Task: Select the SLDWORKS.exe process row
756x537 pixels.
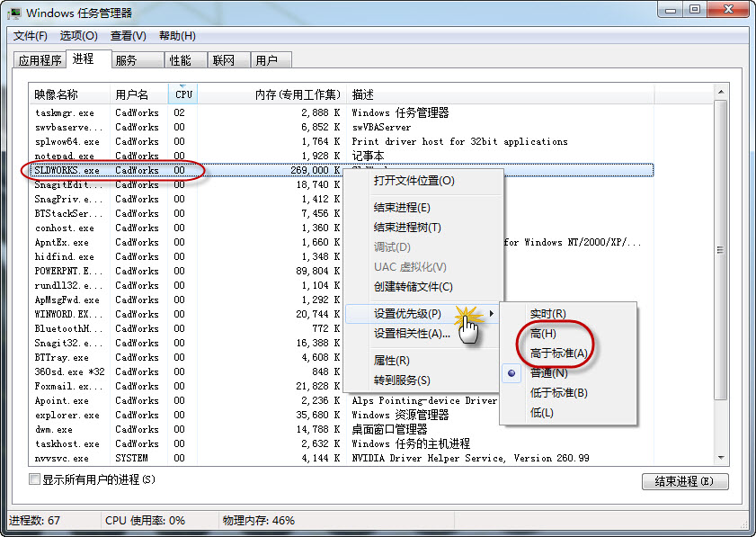Action: coord(342,170)
